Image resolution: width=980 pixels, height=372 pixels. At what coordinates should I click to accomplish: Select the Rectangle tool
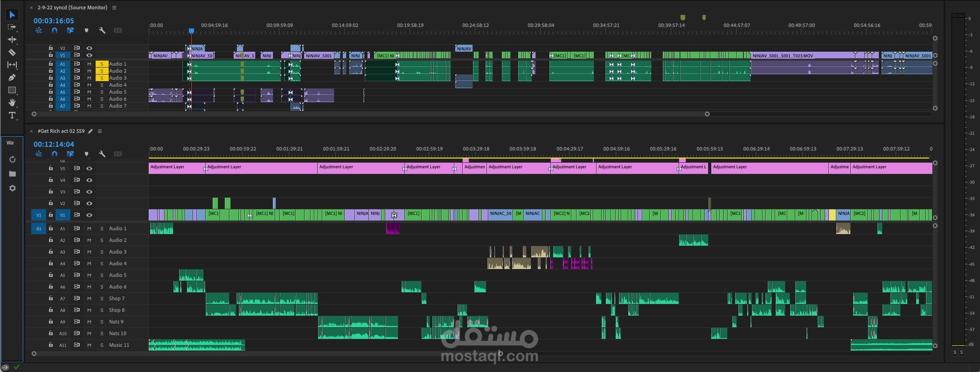[12, 90]
